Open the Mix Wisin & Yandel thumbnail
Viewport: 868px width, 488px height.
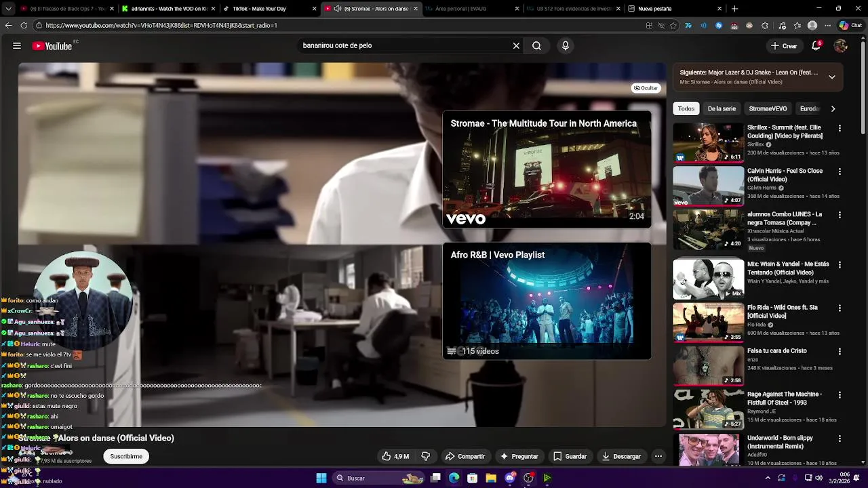point(708,279)
